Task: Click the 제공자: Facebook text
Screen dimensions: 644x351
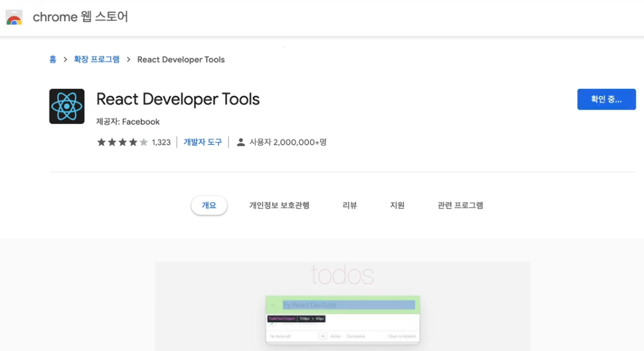Action: pyautogui.click(x=128, y=122)
